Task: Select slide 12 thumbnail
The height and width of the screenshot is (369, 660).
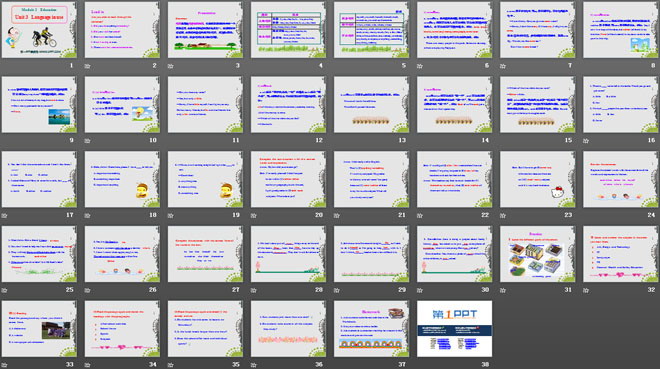Action: 288,105
